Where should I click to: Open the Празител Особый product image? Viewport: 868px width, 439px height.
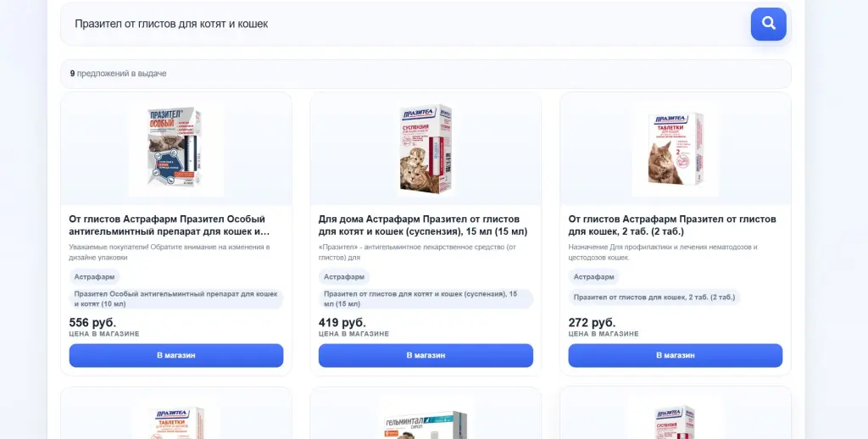pos(176,149)
